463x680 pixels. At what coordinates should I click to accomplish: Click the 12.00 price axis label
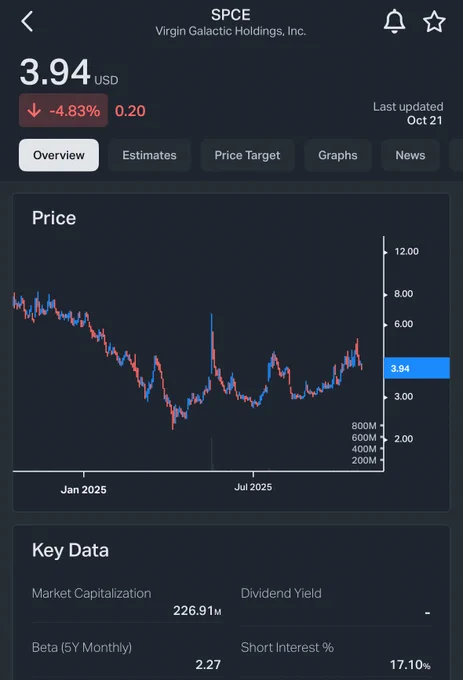pyautogui.click(x=406, y=252)
